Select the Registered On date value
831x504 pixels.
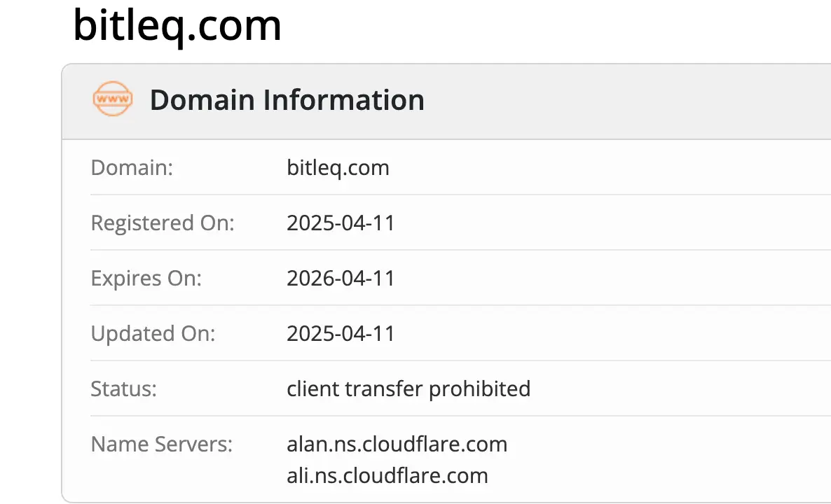coord(341,223)
